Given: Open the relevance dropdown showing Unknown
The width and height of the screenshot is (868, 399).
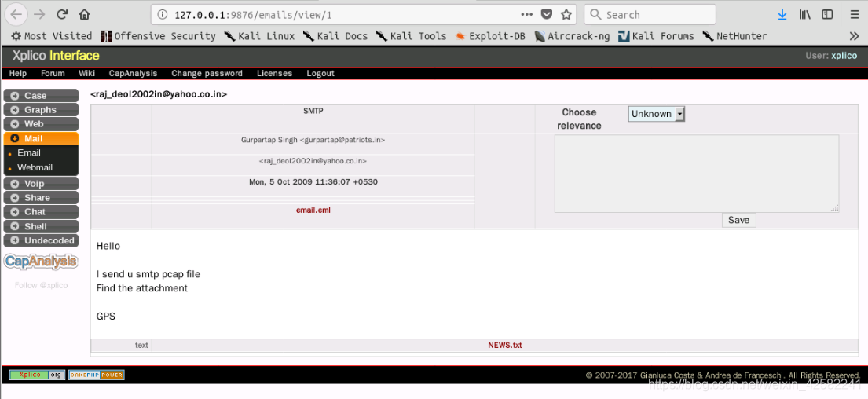Looking at the screenshot, I should [656, 114].
